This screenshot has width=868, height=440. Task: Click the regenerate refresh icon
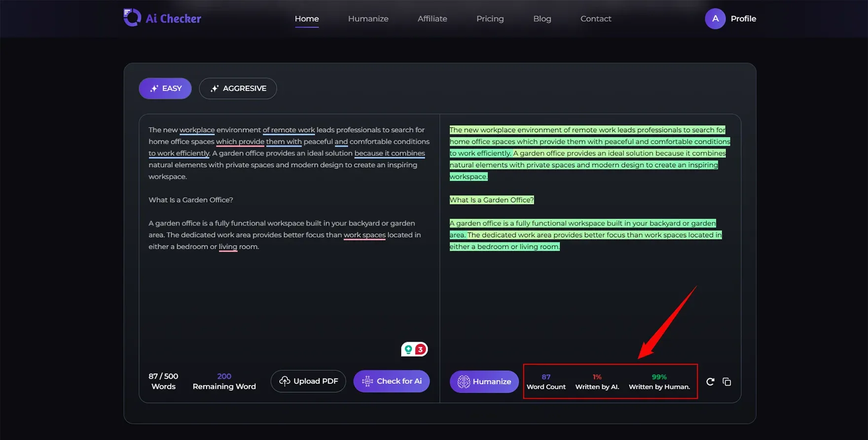(x=710, y=382)
